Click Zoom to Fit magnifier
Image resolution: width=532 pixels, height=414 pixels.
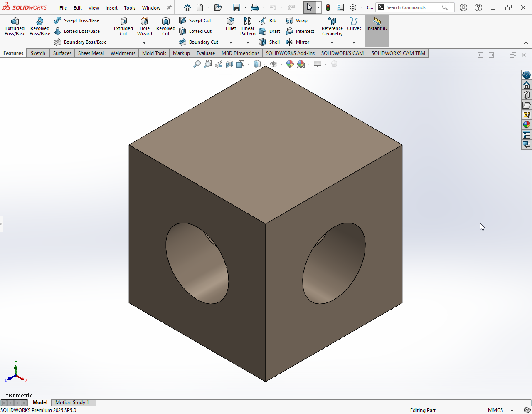click(197, 64)
